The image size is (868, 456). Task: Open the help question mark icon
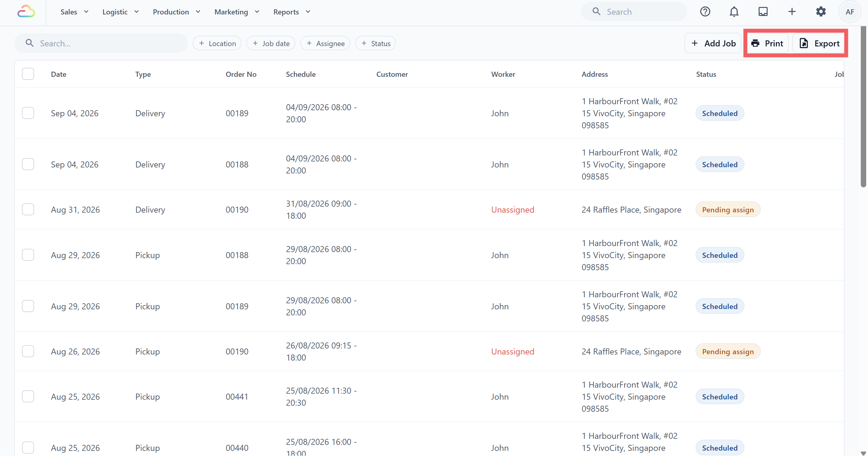[x=705, y=12]
